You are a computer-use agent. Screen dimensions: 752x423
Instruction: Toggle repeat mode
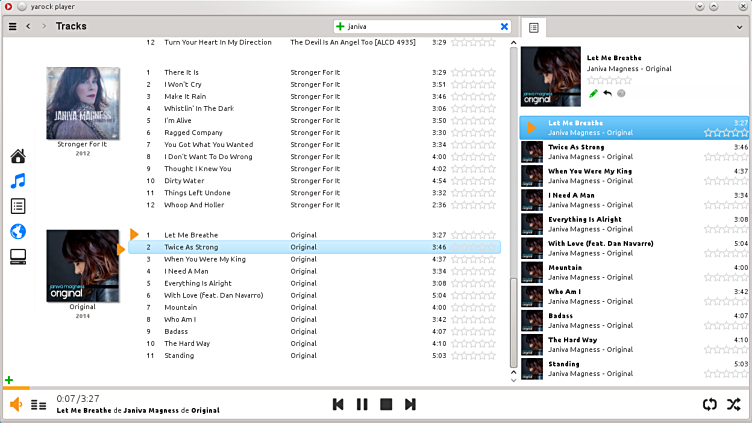pyautogui.click(x=710, y=404)
